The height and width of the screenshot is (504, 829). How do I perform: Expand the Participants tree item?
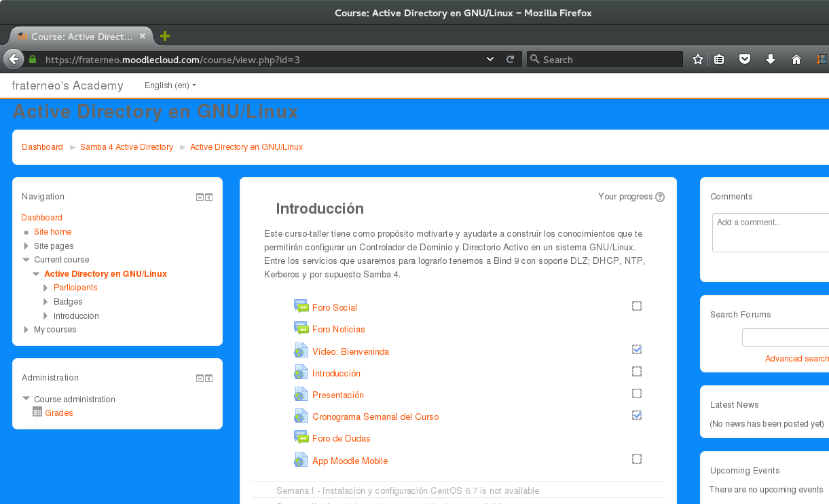(45, 287)
